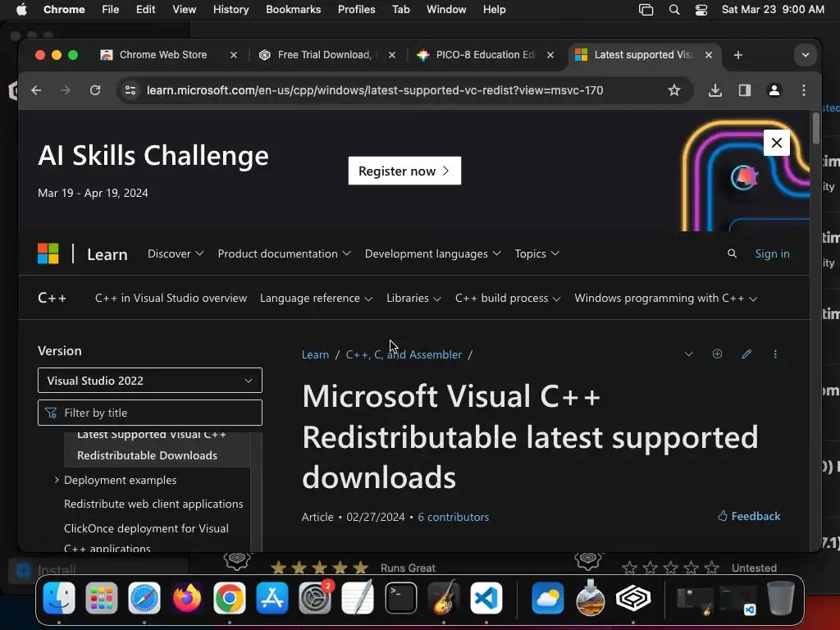Image resolution: width=840 pixels, height=630 pixels.
Task: Open the Learn home link
Action: pos(107,254)
